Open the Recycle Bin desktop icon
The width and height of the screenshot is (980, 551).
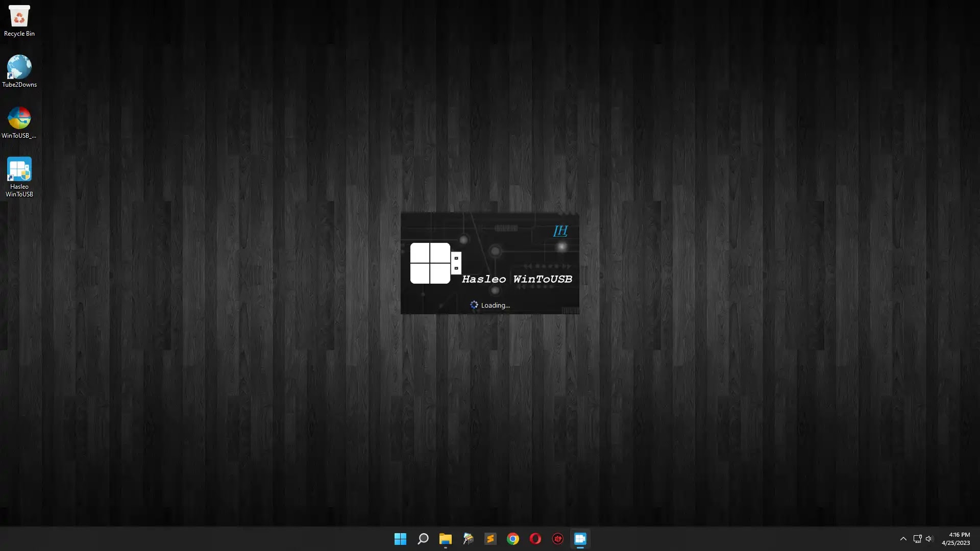[19, 20]
